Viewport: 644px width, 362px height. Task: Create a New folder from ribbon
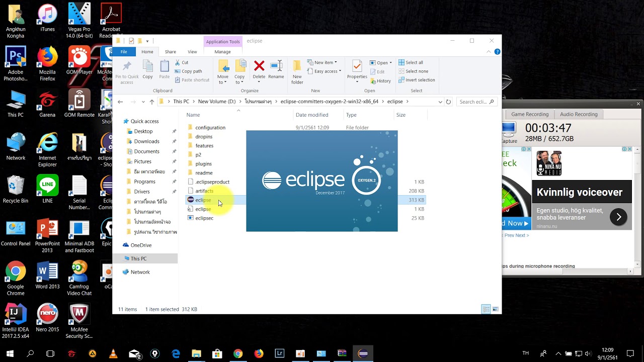(297, 72)
